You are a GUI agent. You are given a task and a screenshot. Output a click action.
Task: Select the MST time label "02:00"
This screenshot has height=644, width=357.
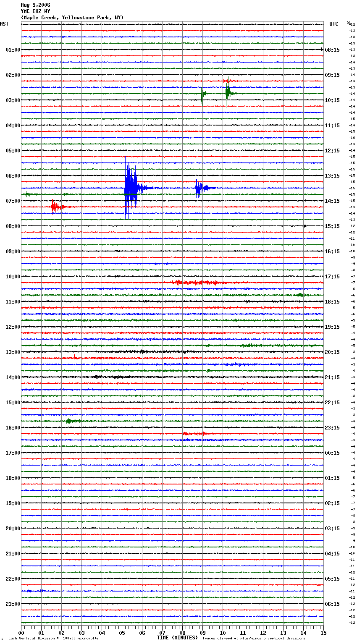click(13, 75)
